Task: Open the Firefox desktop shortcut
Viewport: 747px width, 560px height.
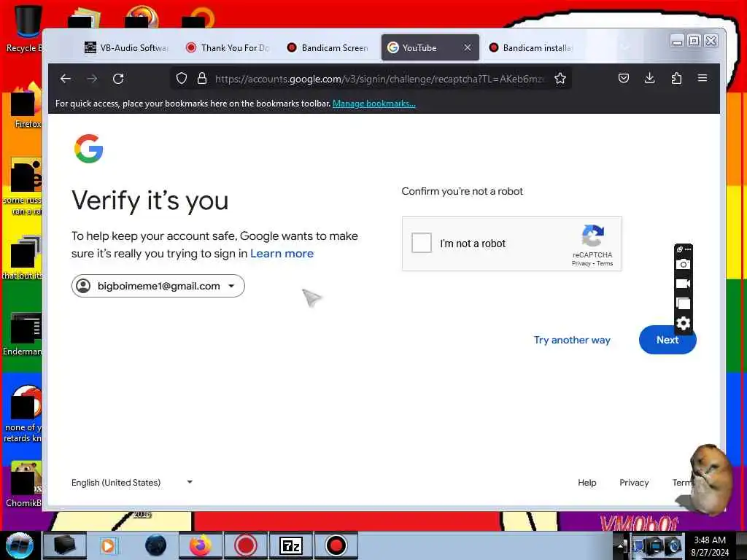Action: pyautogui.click(x=27, y=106)
